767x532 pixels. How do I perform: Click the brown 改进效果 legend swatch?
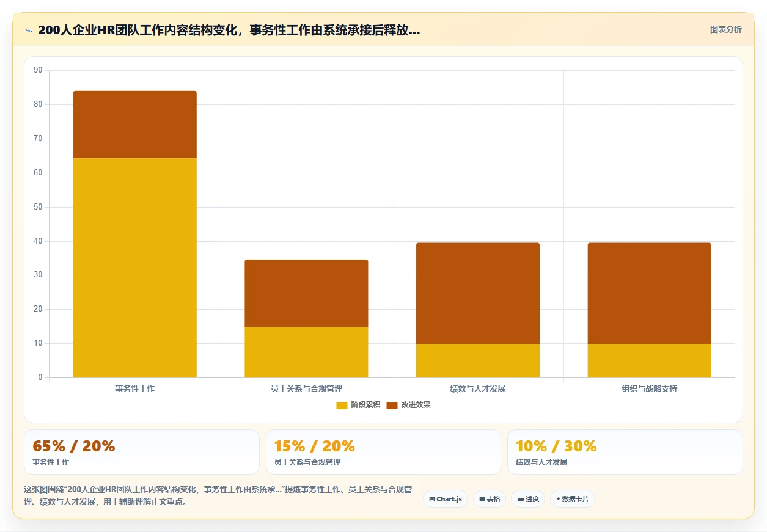[392, 406]
